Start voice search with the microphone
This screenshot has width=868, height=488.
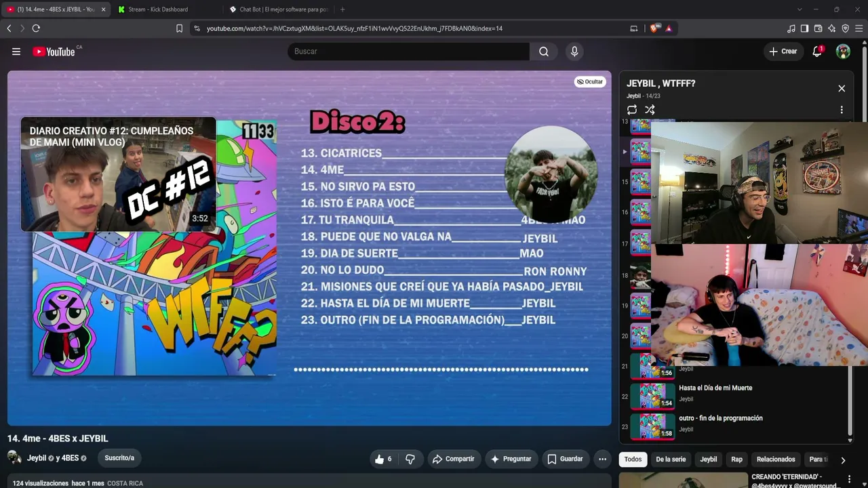(574, 52)
